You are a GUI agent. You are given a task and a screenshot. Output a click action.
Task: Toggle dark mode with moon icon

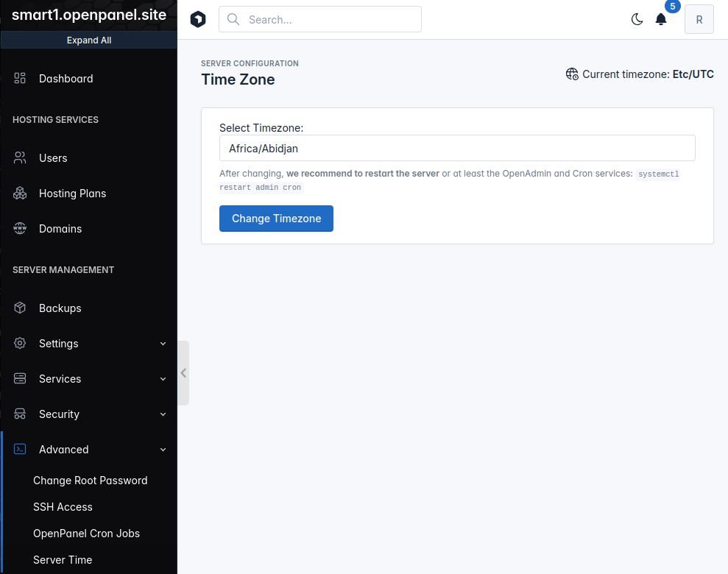pos(637,20)
